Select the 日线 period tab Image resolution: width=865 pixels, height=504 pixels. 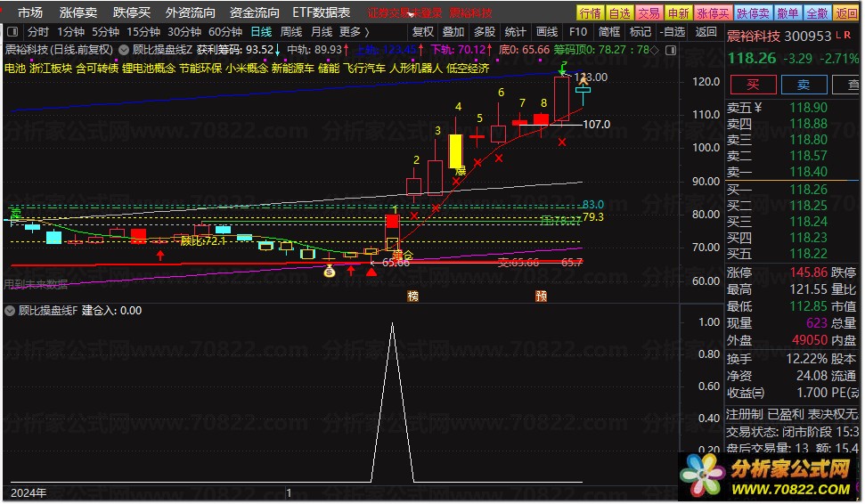(262, 32)
